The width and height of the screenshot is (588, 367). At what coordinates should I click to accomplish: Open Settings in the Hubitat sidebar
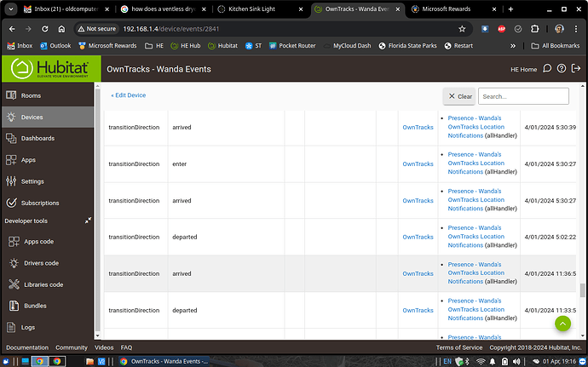(x=47, y=181)
